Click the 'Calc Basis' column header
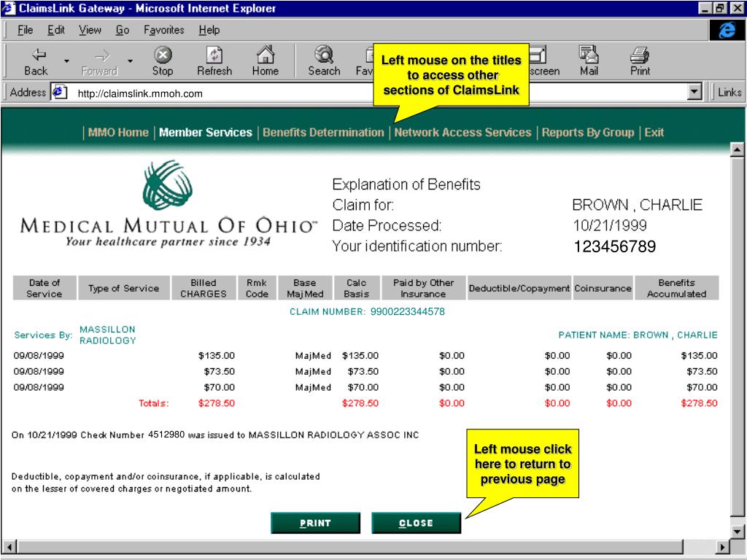747x560 pixels. point(356,287)
